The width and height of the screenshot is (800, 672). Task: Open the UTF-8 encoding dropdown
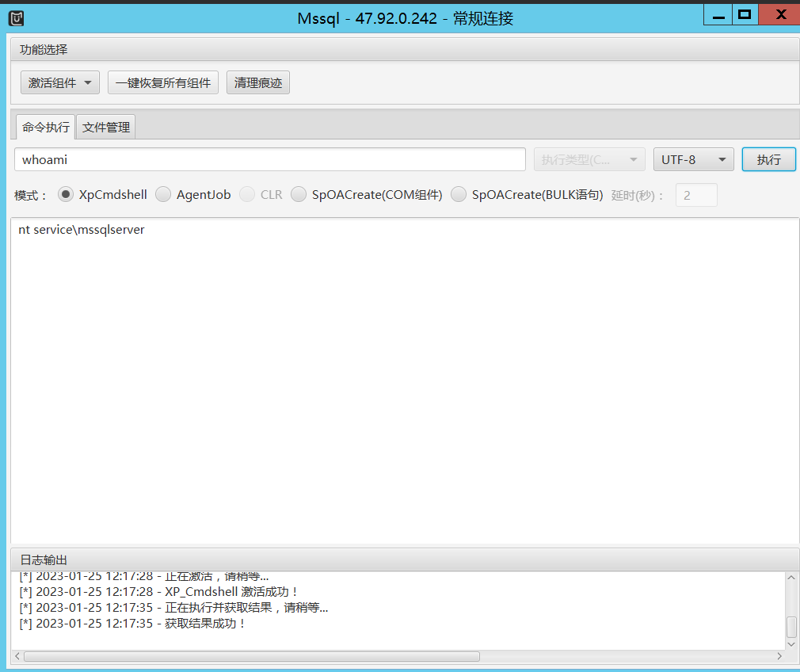[693, 160]
